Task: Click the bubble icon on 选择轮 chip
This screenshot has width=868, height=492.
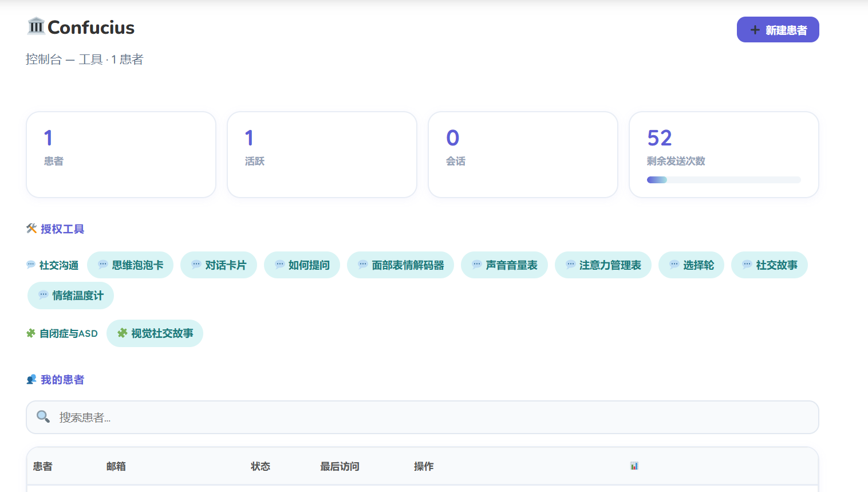Action: 674,265
